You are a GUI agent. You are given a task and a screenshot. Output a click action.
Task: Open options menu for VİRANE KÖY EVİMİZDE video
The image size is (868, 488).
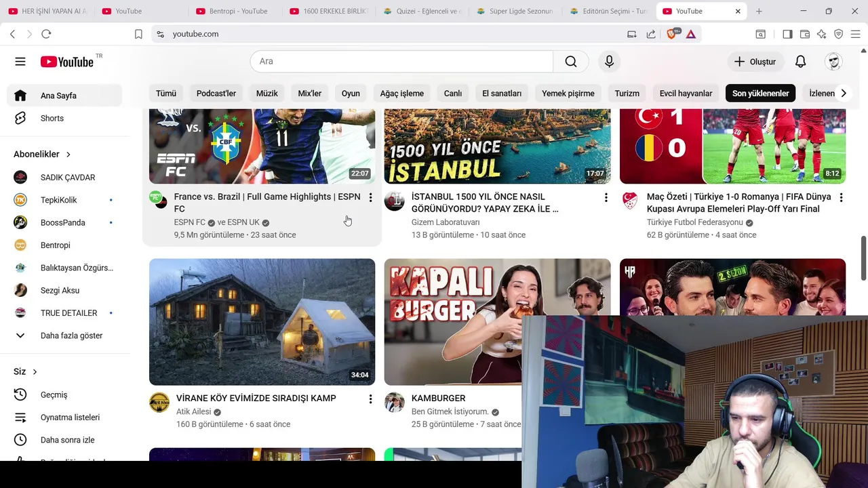(370, 399)
